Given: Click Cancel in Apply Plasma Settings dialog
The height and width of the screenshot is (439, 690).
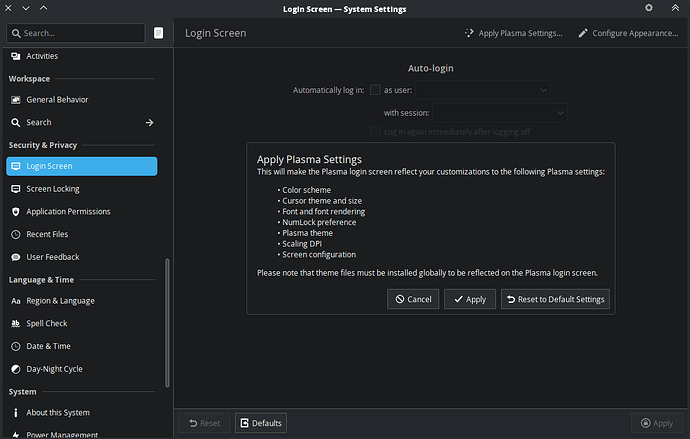Looking at the screenshot, I should pyautogui.click(x=413, y=299).
